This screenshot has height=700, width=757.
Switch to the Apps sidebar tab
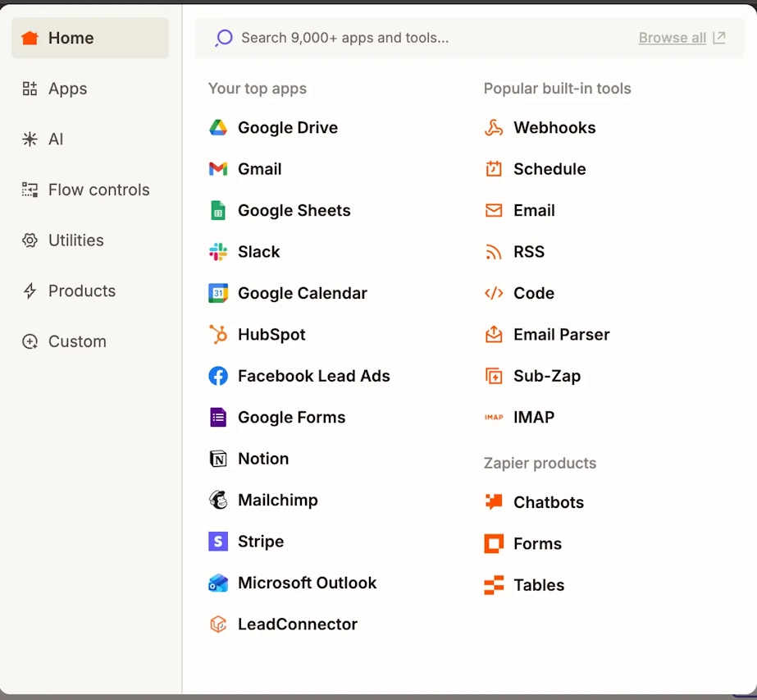(90, 89)
